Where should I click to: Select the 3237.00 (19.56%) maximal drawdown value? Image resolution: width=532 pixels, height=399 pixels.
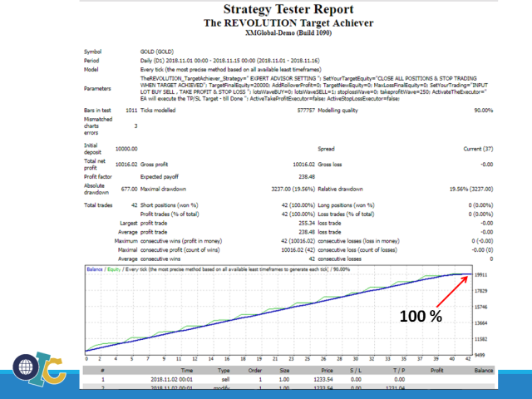click(293, 189)
